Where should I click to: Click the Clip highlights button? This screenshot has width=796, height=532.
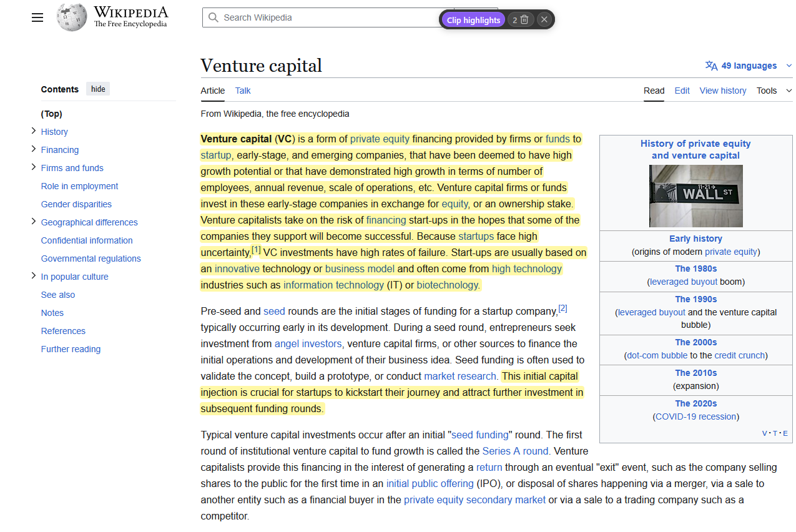(473, 20)
